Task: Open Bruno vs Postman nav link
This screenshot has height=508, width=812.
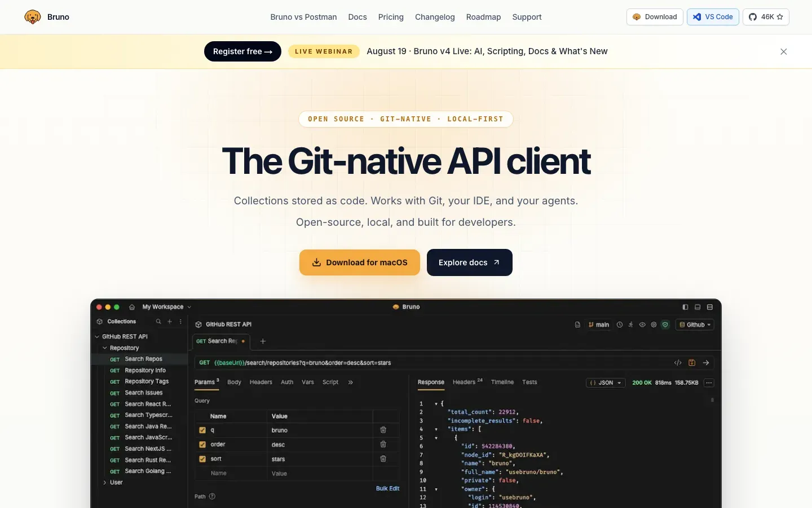Action: coord(303,17)
